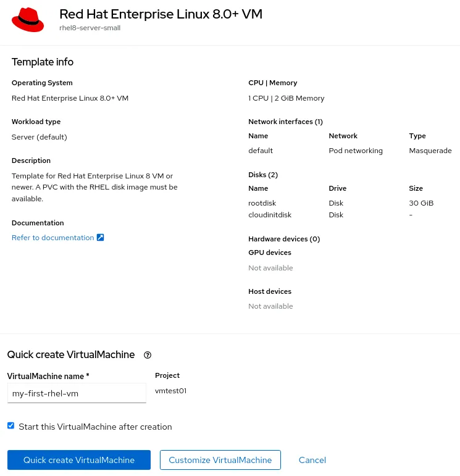Click the Network interfaces (1) heading
This screenshot has width=460, height=476.
coord(285,122)
